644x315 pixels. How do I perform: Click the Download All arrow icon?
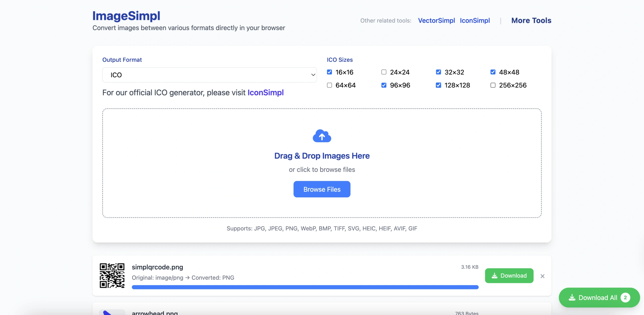pos(572,297)
